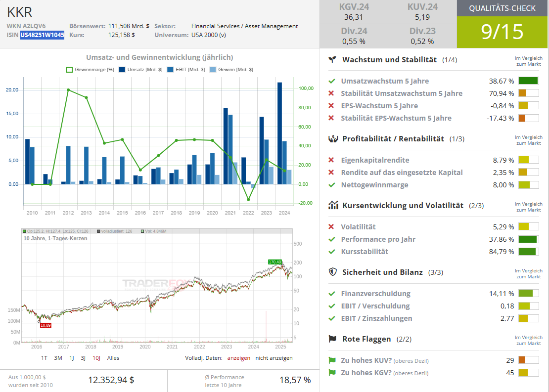Image resolution: width=549 pixels, height=392 pixels.
Task: Click the green check next to Finanzverschuldung
Action: click(331, 294)
